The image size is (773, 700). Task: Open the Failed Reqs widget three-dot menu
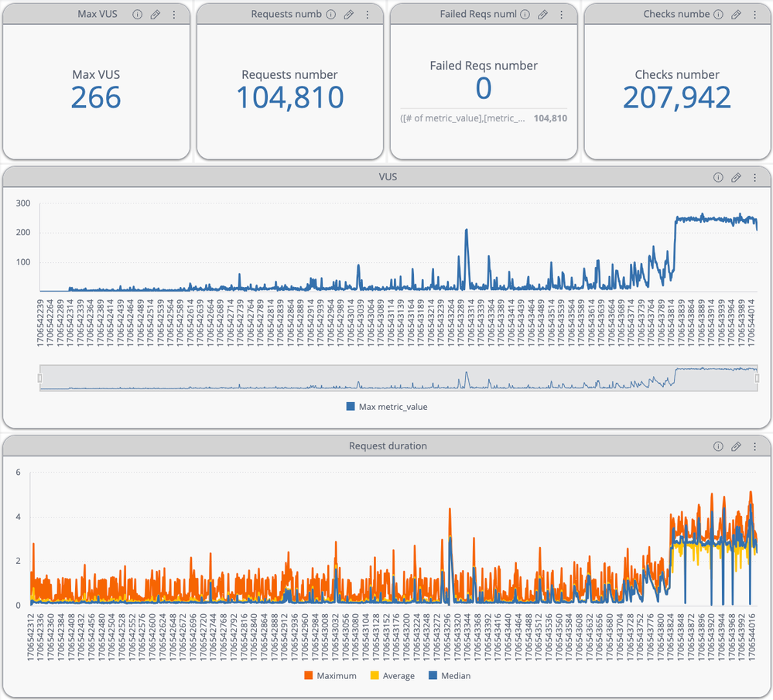560,15
